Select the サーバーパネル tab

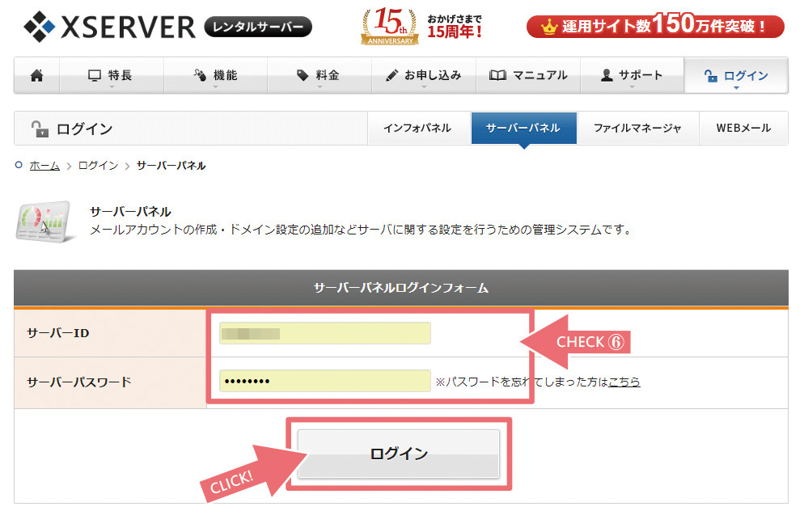tap(523, 128)
